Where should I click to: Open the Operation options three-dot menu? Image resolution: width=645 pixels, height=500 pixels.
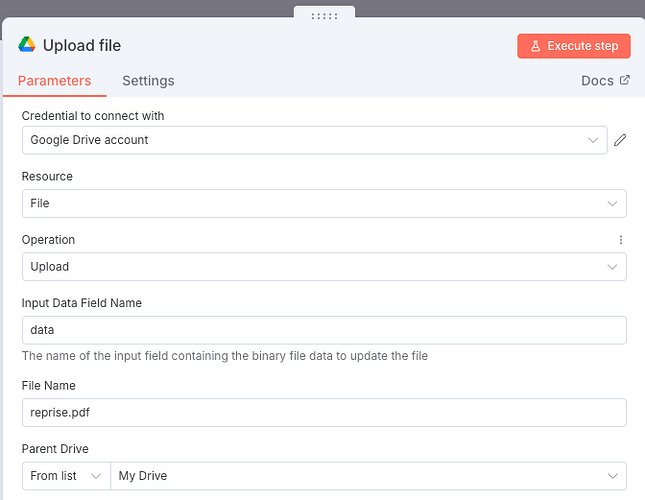(x=620, y=240)
